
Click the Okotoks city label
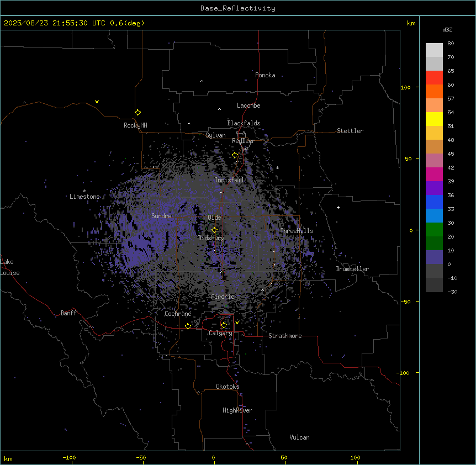(228, 387)
